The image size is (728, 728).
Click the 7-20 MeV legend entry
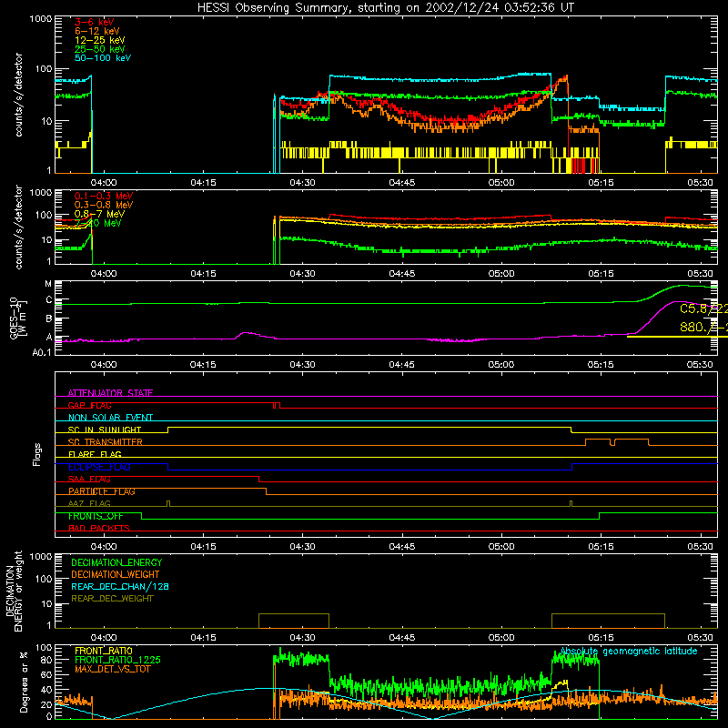tap(97, 223)
